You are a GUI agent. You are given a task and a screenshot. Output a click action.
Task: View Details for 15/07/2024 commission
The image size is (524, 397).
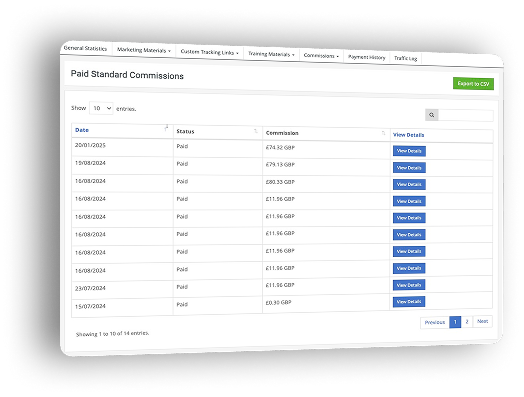[409, 302]
